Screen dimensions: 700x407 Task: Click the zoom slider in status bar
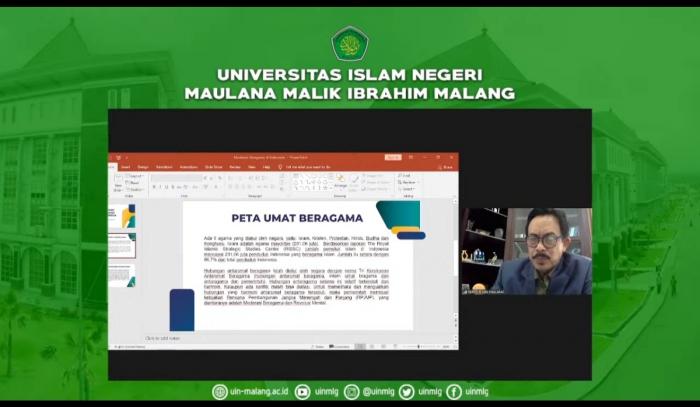pos(420,346)
